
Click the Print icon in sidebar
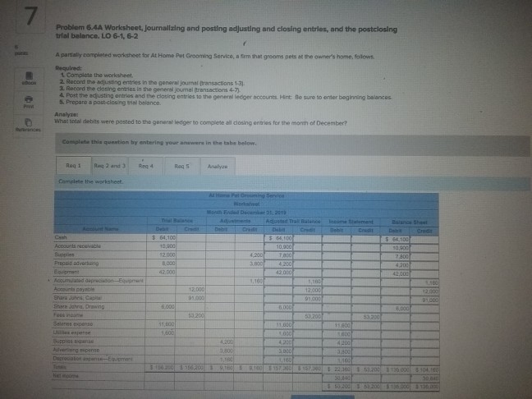click(x=29, y=101)
